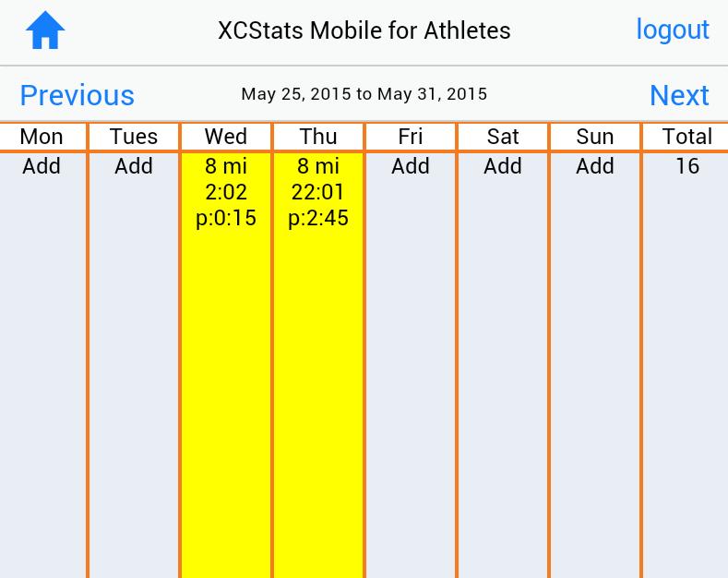The height and width of the screenshot is (578, 728).
Task: Click the weekly total of 16
Action: (687, 166)
